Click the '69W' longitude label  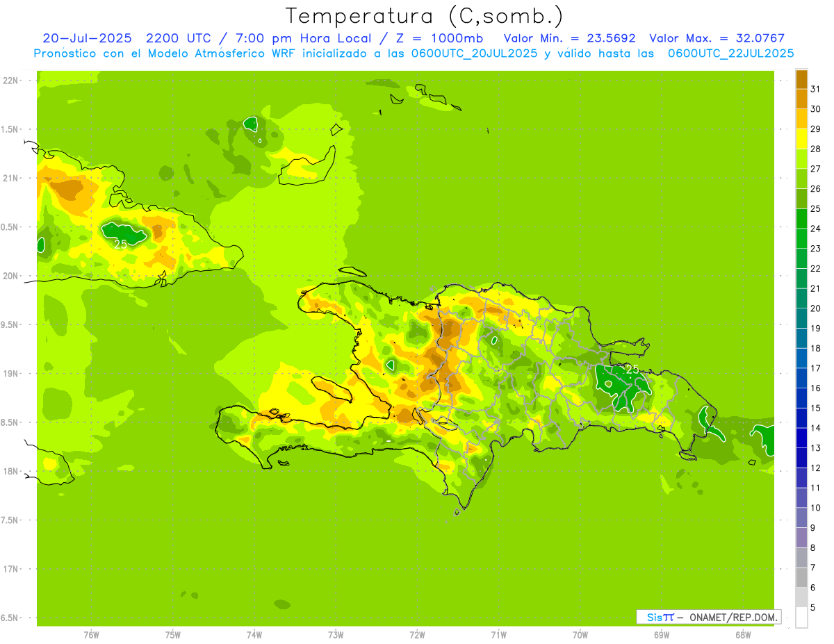662,634
